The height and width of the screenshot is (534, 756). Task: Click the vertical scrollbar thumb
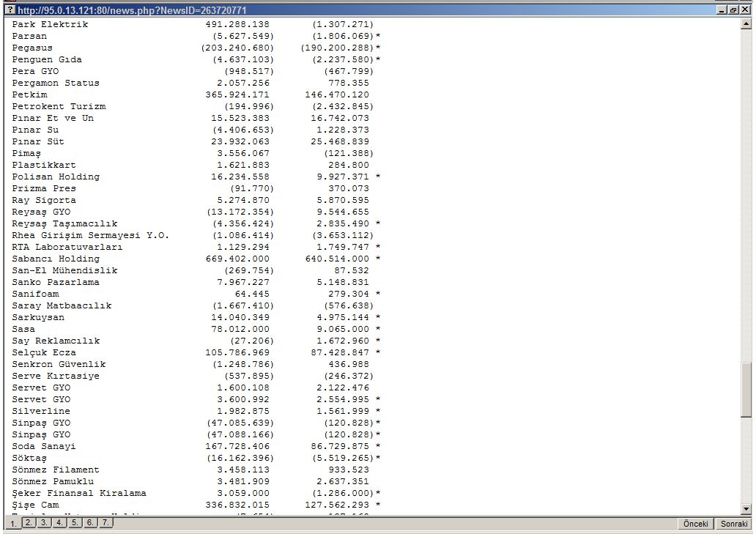coord(746,390)
